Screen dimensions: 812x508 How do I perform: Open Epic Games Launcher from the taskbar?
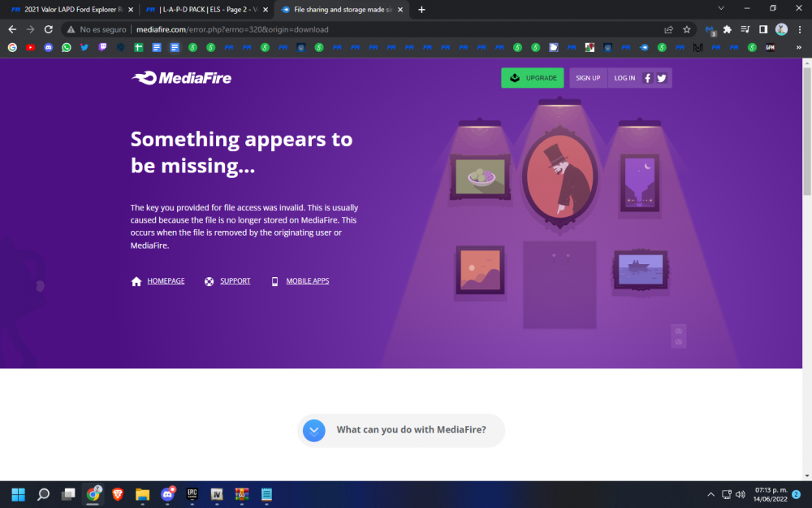192,494
